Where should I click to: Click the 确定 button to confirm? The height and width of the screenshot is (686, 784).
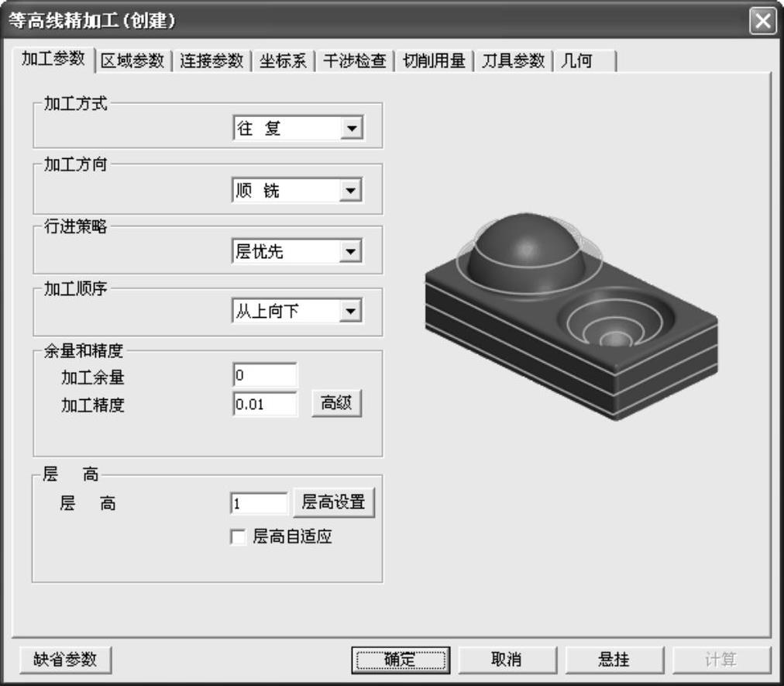click(401, 660)
